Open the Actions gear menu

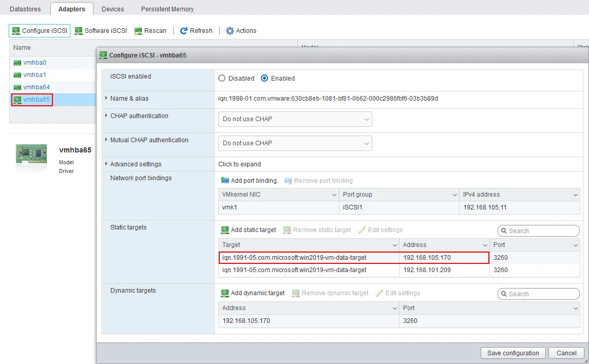point(241,30)
